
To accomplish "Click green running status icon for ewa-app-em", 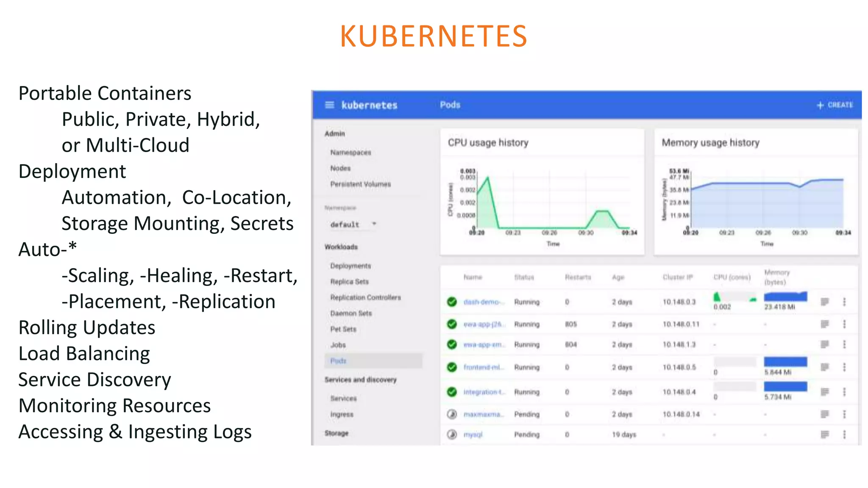I will click(452, 344).
